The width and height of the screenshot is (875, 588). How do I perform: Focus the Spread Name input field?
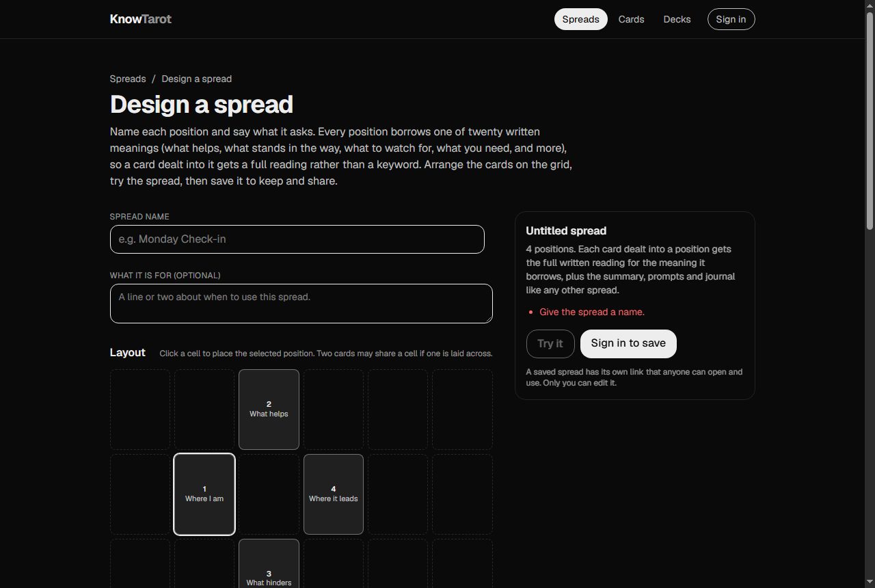[297, 239]
